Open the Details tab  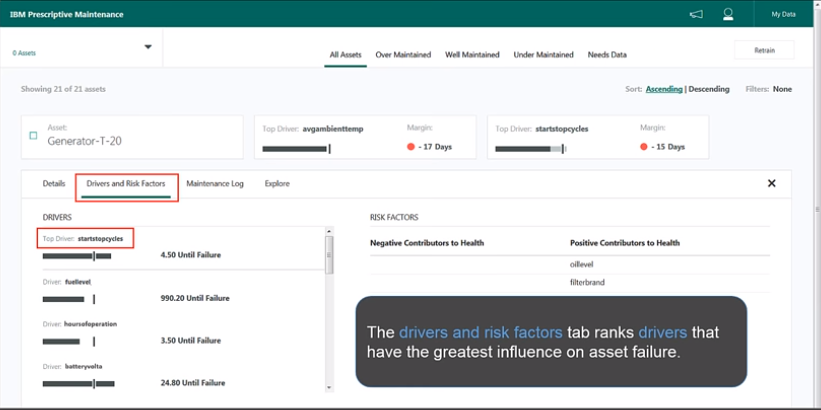tap(54, 184)
